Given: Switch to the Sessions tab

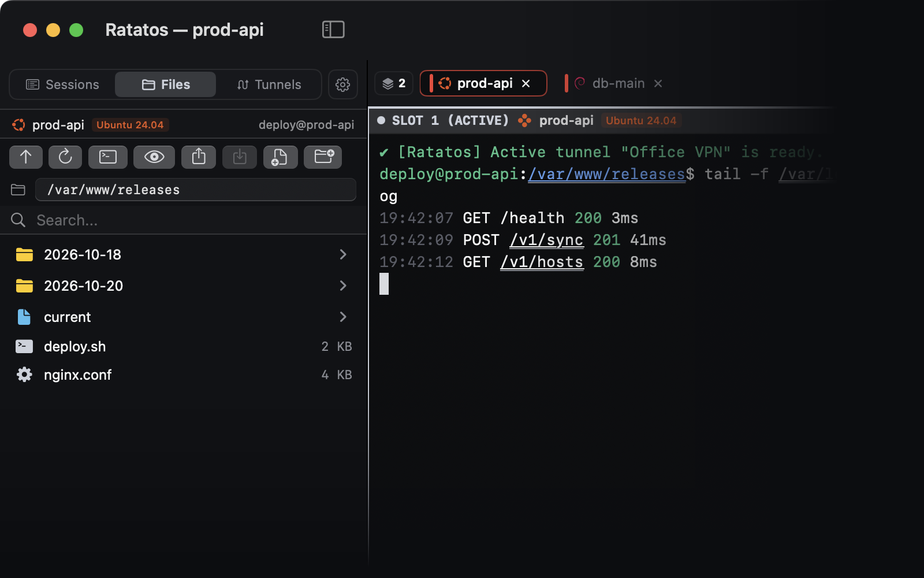Looking at the screenshot, I should coord(63,84).
